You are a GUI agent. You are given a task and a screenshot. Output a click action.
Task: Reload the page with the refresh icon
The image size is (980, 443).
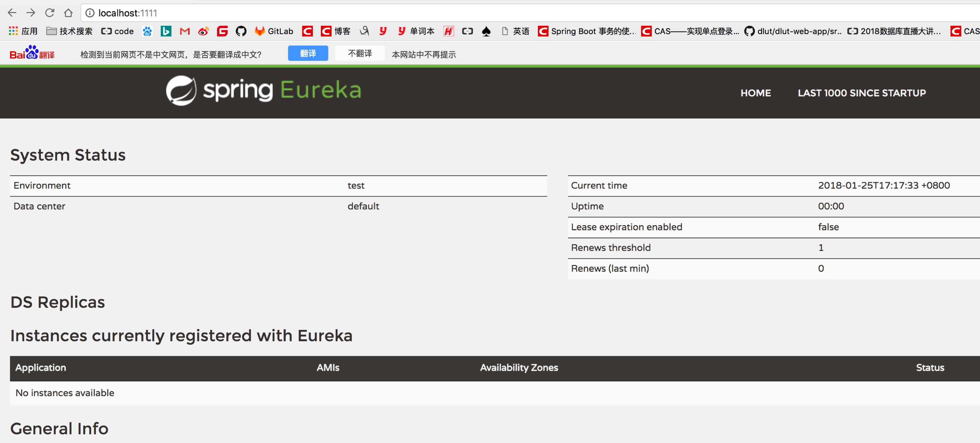click(50, 13)
